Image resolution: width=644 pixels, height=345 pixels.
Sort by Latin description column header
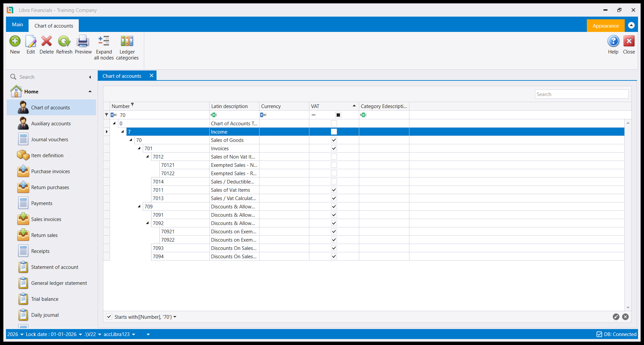click(x=234, y=106)
